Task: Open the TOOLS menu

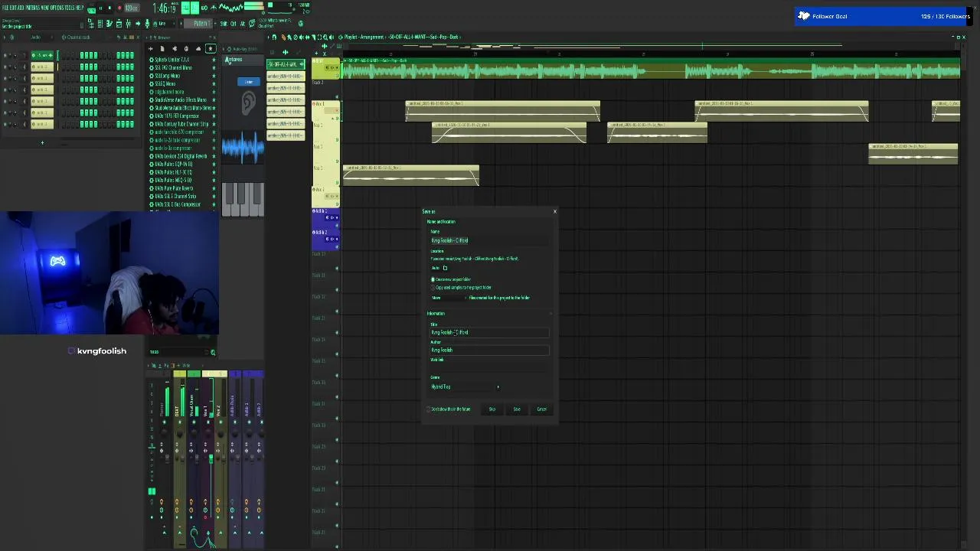Action: [70, 8]
